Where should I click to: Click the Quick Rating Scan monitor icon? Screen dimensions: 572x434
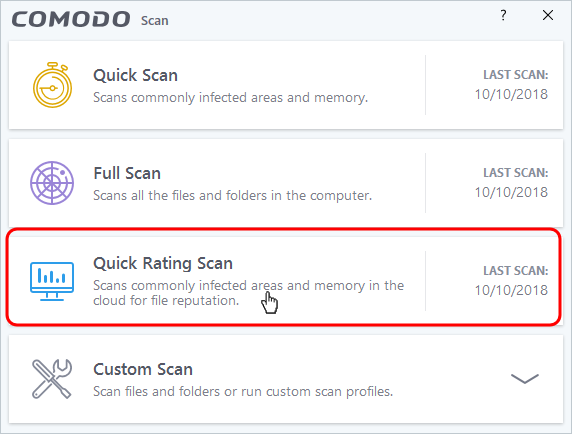click(x=52, y=281)
